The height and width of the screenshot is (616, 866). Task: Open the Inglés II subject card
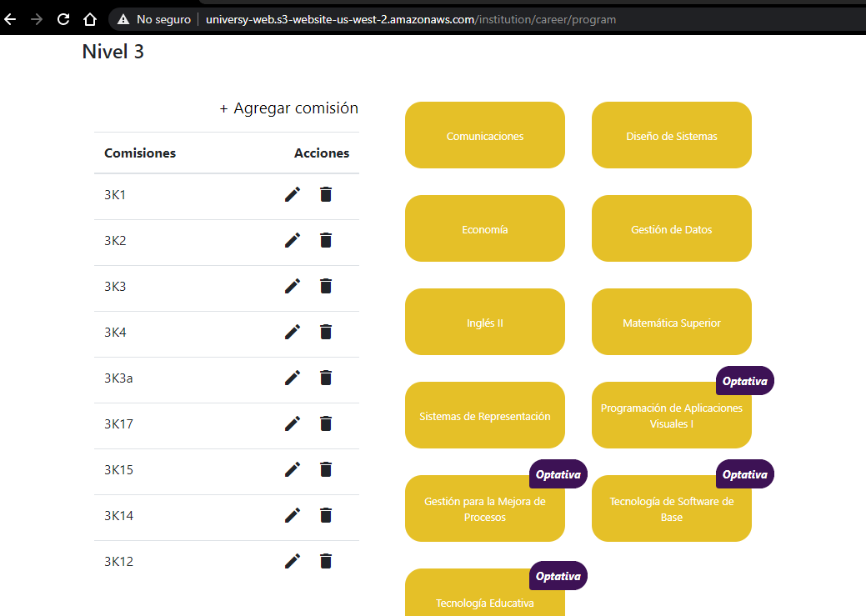point(485,322)
